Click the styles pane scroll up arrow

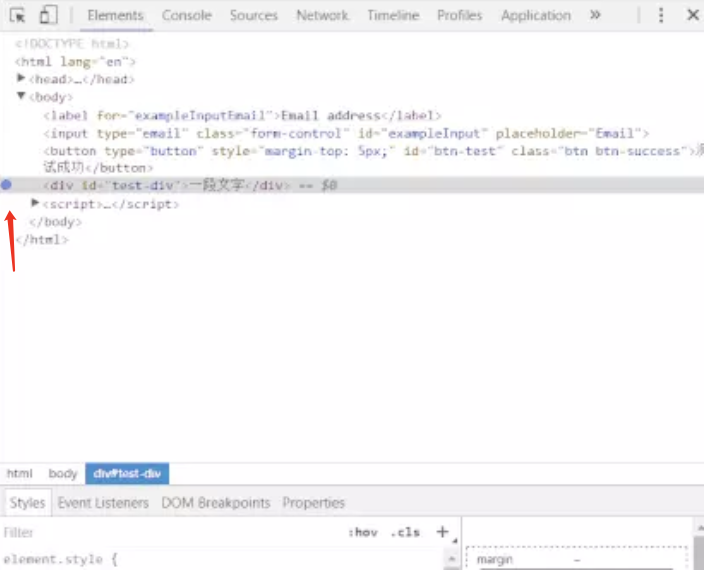452,559
